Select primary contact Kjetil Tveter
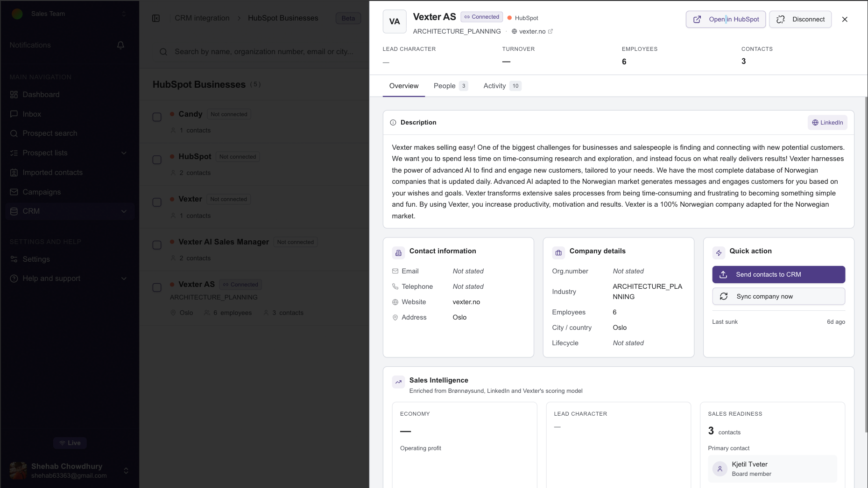868x488 pixels. (x=773, y=469)
